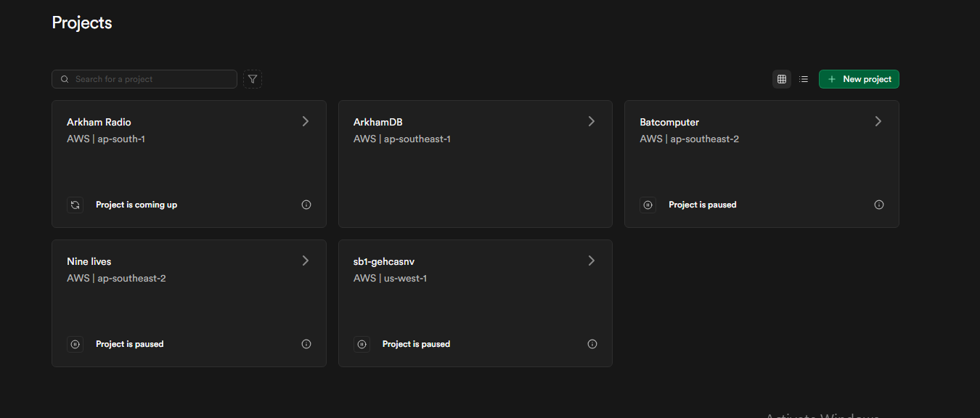Click the coming-up status icon on Arkham Radio

[75, 205]
